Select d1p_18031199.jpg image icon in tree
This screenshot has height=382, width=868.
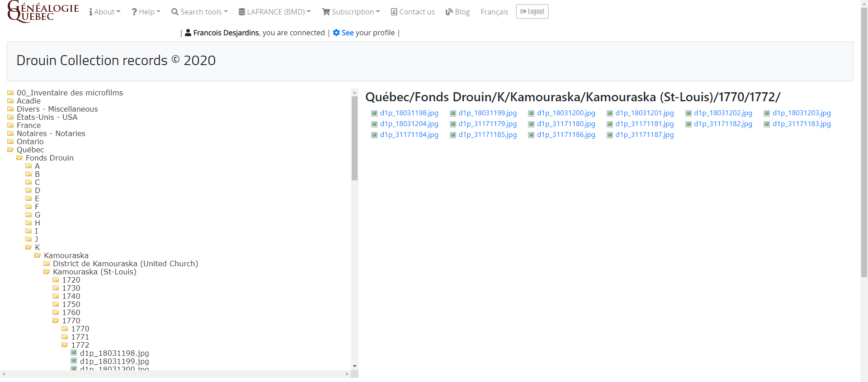click(74, 361)
